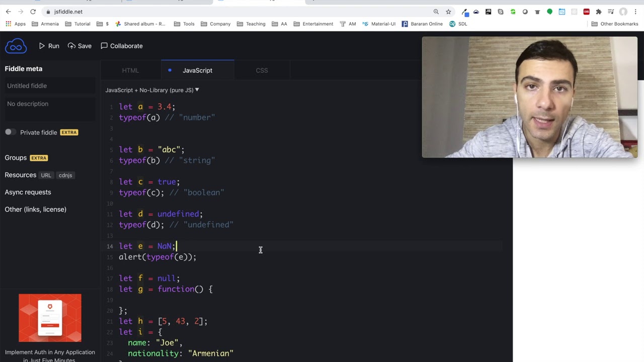Image resolution: width=644 pixels, height=362 pixels.
Task: Open the Tutorial bookmarks folder
Action: (77, 24)
